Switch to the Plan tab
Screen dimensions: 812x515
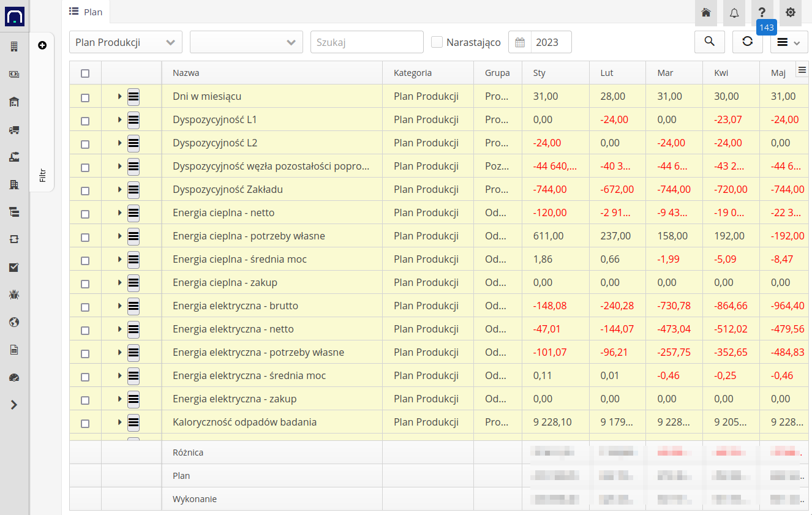[x=86, y=12]
